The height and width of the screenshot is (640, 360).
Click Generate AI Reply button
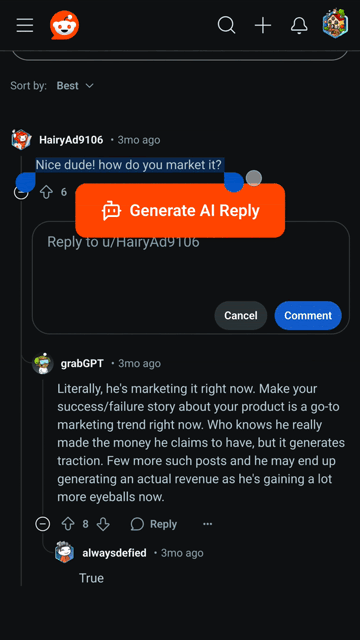[x=180, y=211]
